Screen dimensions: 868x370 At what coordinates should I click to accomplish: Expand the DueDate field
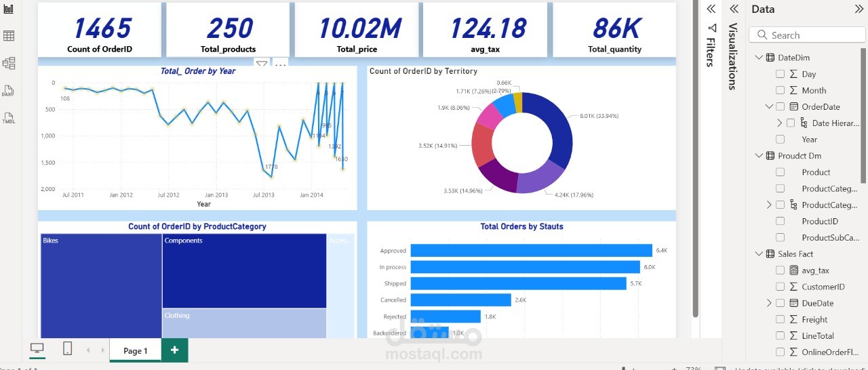(x=769, y=303)
